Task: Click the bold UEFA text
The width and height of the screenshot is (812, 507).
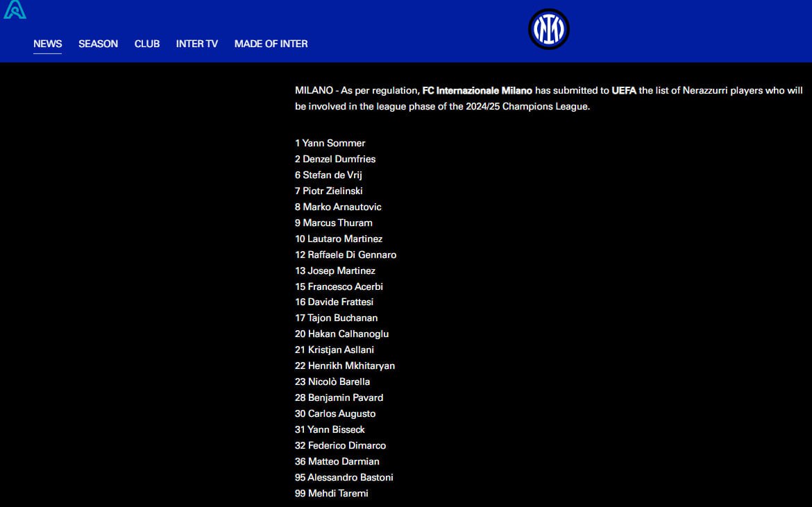Action: tap(624, 91)
